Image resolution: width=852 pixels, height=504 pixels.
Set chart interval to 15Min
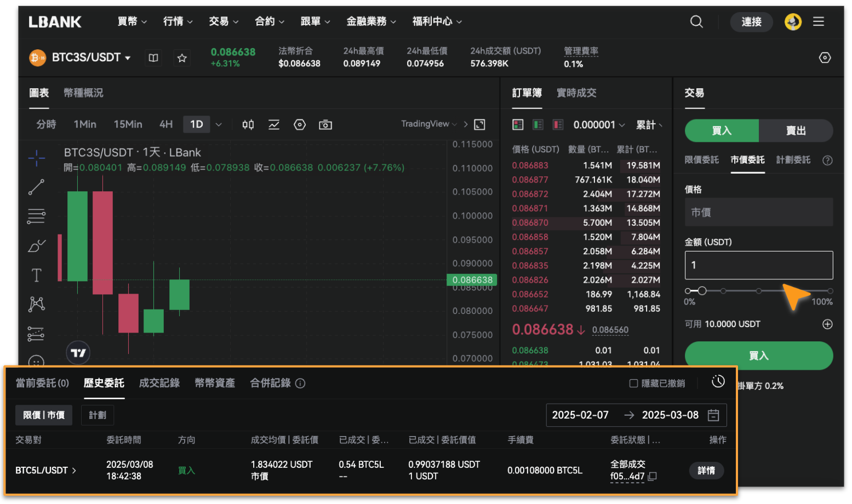point(128,125)
